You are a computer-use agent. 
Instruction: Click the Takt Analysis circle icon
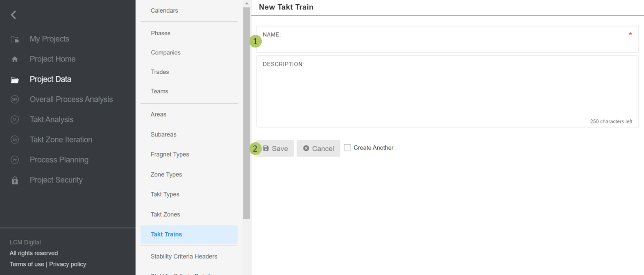(15, 120)
